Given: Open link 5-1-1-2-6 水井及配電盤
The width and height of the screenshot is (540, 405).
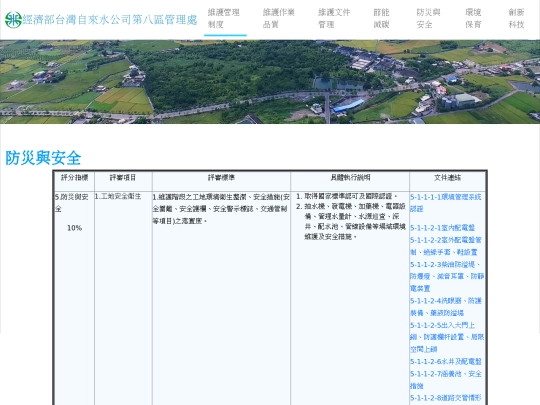Looking at the screenshot, I should [x=446, y=362].
